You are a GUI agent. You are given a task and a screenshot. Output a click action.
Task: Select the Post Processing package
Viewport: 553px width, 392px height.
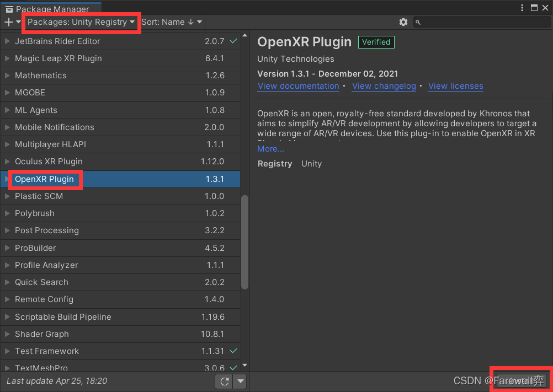(120, 230)
